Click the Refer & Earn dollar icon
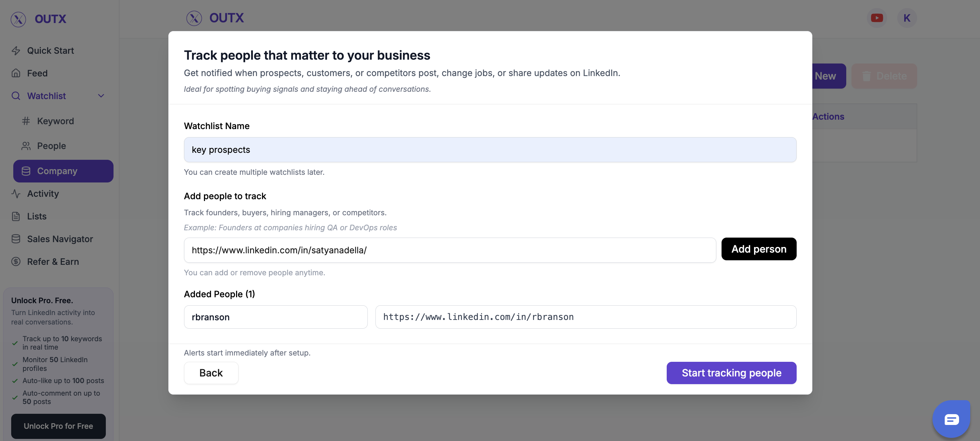 (16, 262)
